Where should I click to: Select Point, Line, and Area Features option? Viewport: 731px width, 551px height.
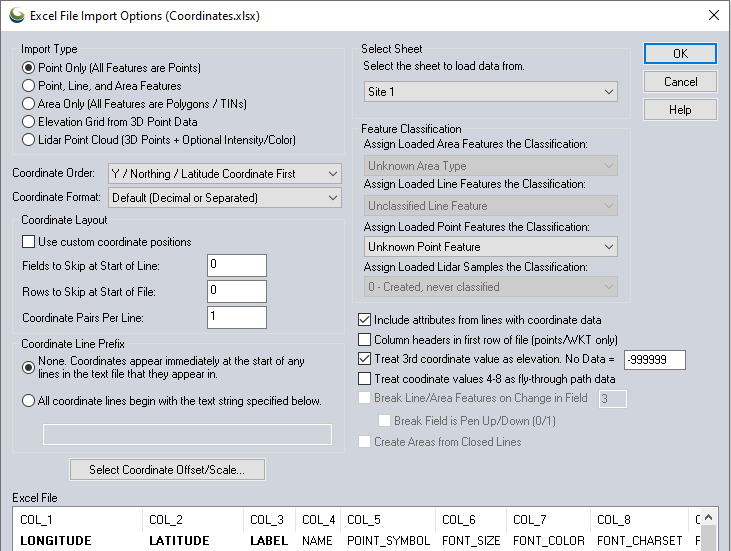29,86
